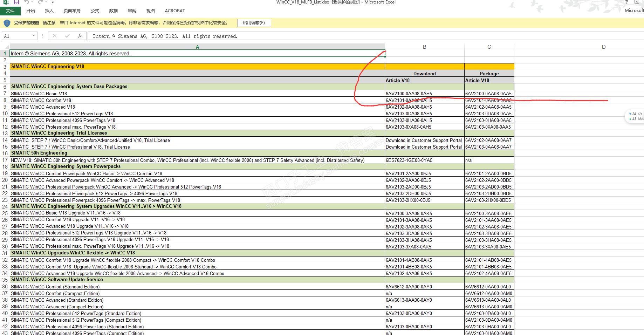Click the 'Download' header cell in column B
The height and width of the screenshot is (335, 644).
coord(425,74)
